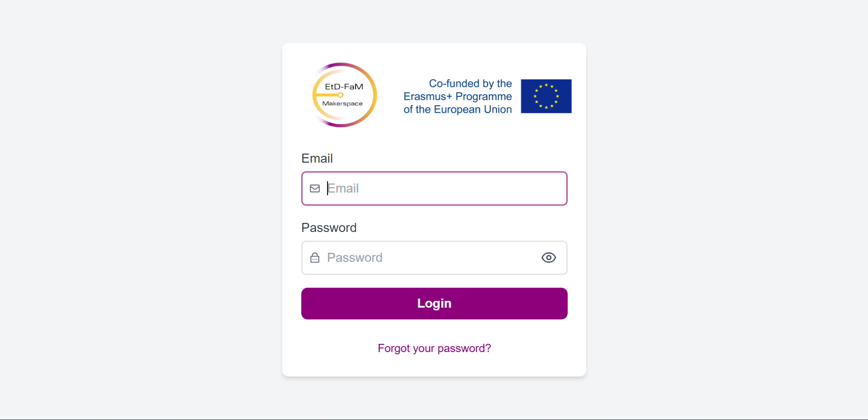Click the 'EtD-FaM' text inside the logo
This screenshot has height=420, width=868.
tap(344, 87)
